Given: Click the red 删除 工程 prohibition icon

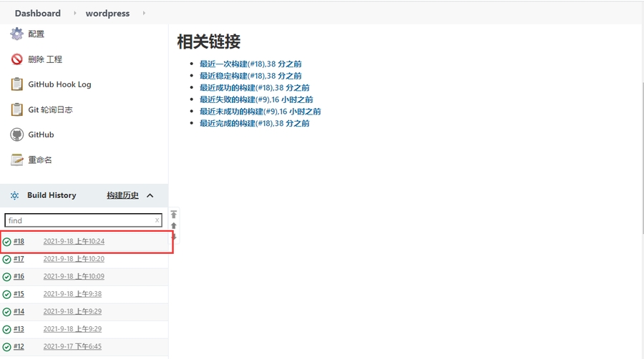Looking at the screenshot, I should (16, 59).
